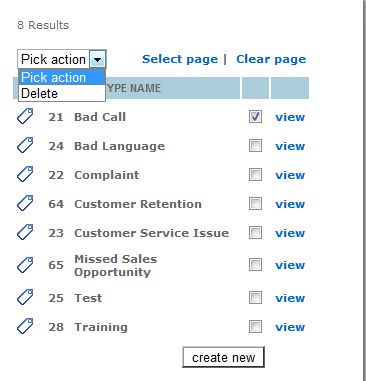Click the Missed Sales Opportunity name
The width and height of the screenshot is (366, 381).
pos(115,266)
